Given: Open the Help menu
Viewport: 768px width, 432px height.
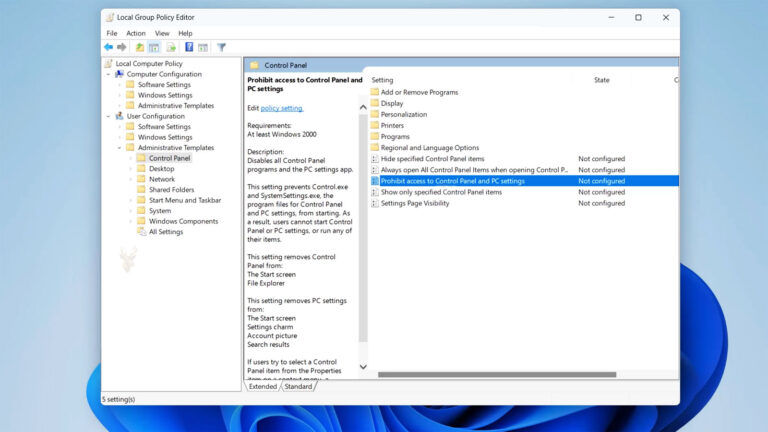Looking at the screenshot, I should click(185, 33).
